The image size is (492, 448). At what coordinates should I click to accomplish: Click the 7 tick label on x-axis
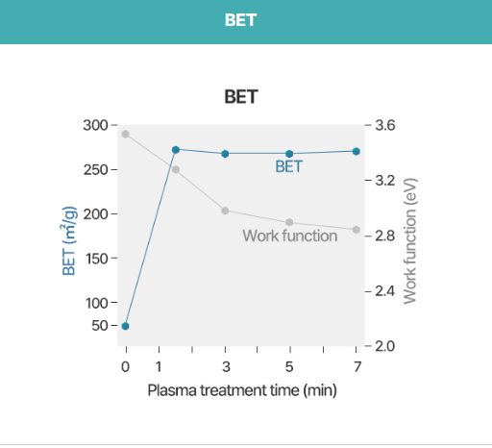357,366
